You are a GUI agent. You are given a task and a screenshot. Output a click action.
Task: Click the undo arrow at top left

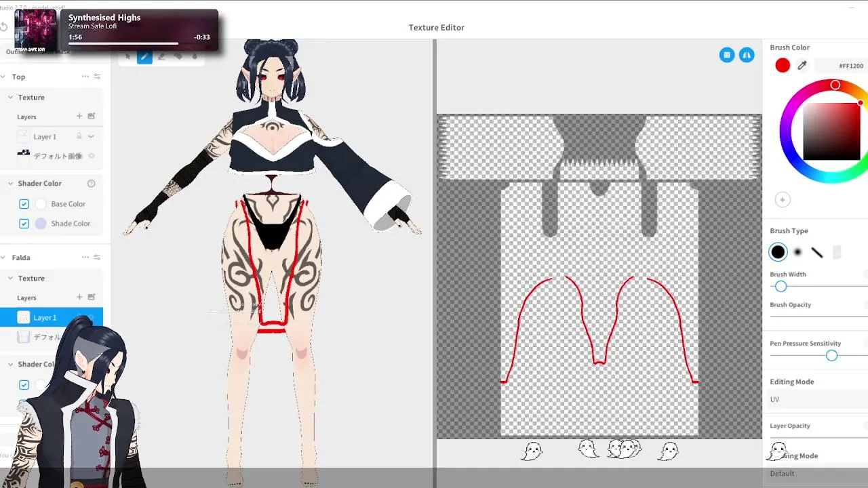coord(3,27)
